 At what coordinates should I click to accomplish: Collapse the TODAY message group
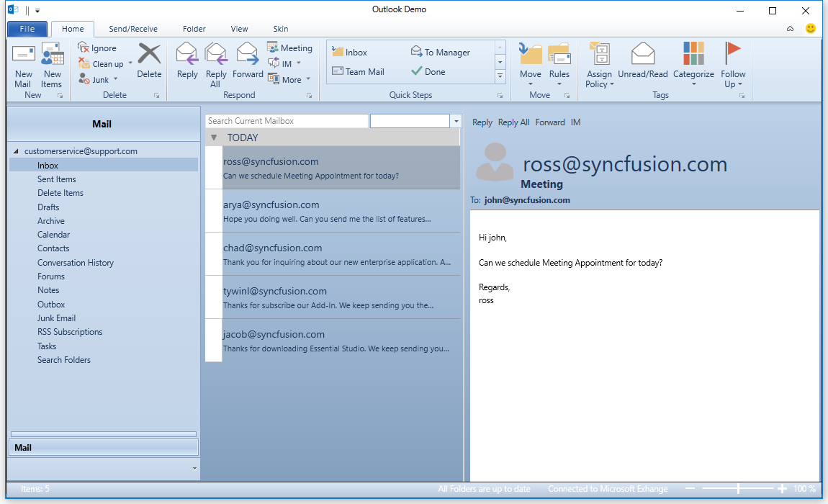point(214,138)
